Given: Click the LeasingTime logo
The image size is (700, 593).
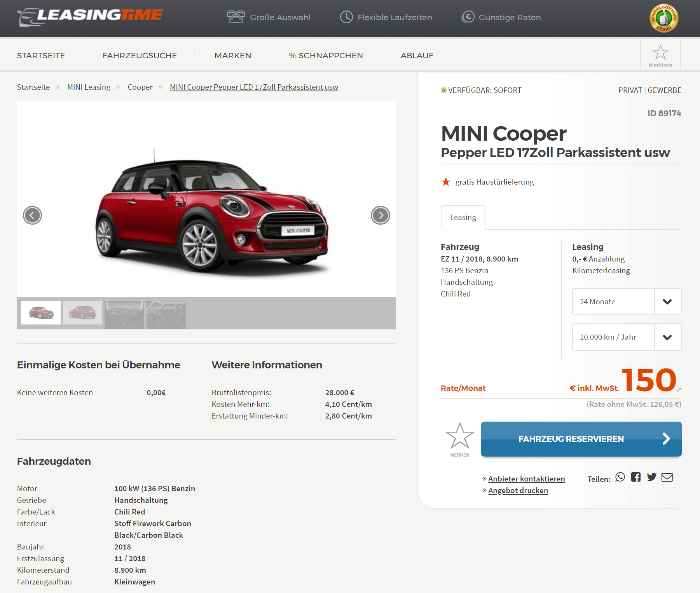Looking at the screenshot, I should coord(90,17).
